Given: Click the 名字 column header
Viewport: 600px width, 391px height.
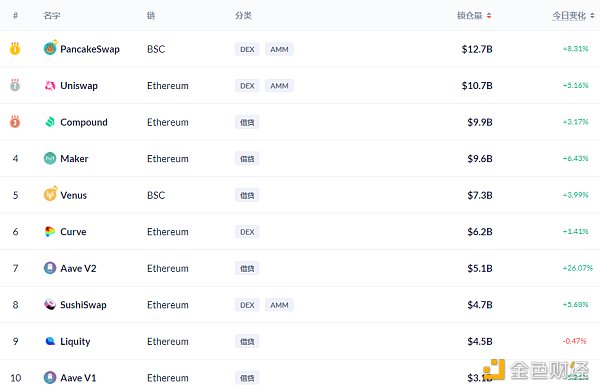Looking at the screenshot, I should coord(52,15).
